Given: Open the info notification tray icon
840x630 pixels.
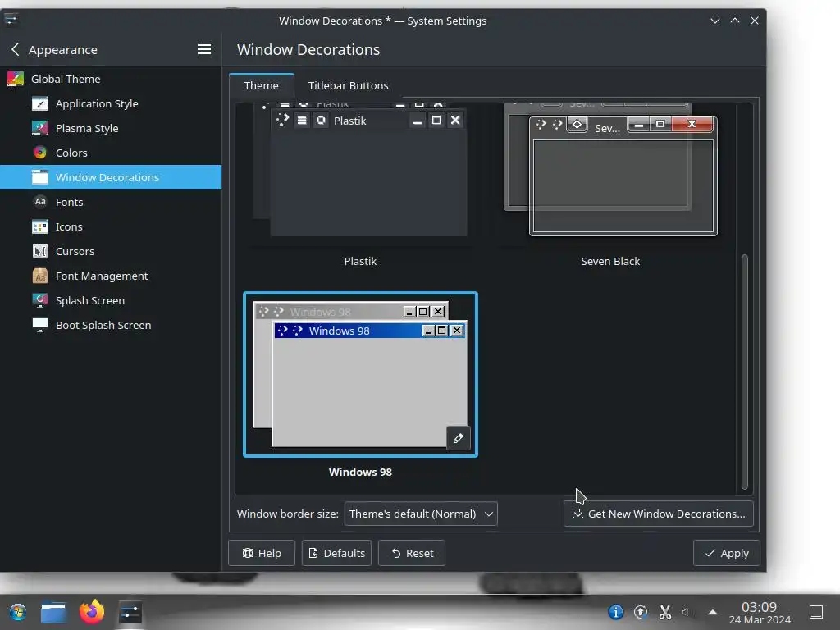Looking at the screenshot, I should tap(615, 612).
